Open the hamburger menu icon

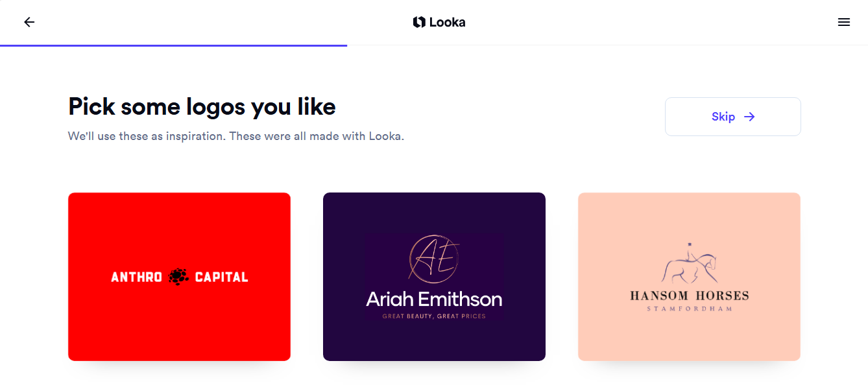point(843,22)
